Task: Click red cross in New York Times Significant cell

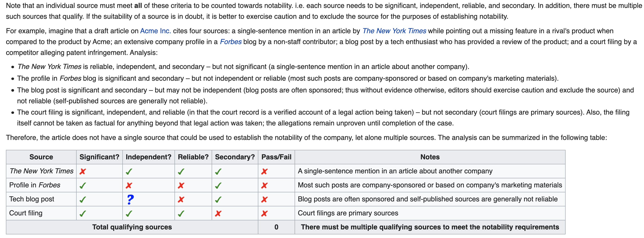Action: pyautogui.click(x=82, y=171)
